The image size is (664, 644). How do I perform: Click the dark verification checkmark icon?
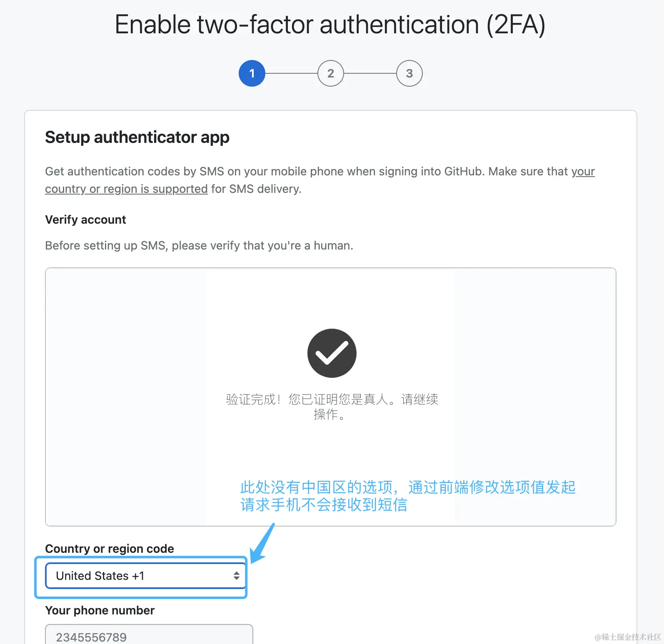[332, 353]
